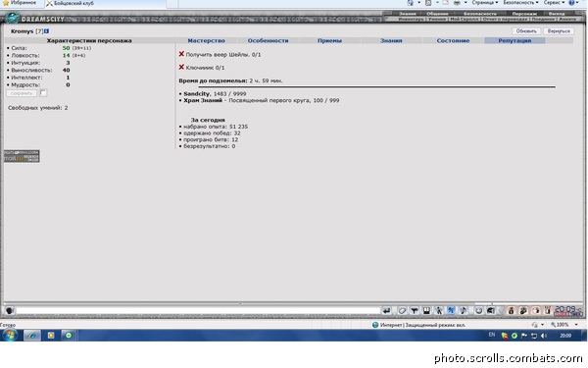Screen dimensions: 588x368
Task: Open the Страница dropdown menu
Action: point(484,3)
